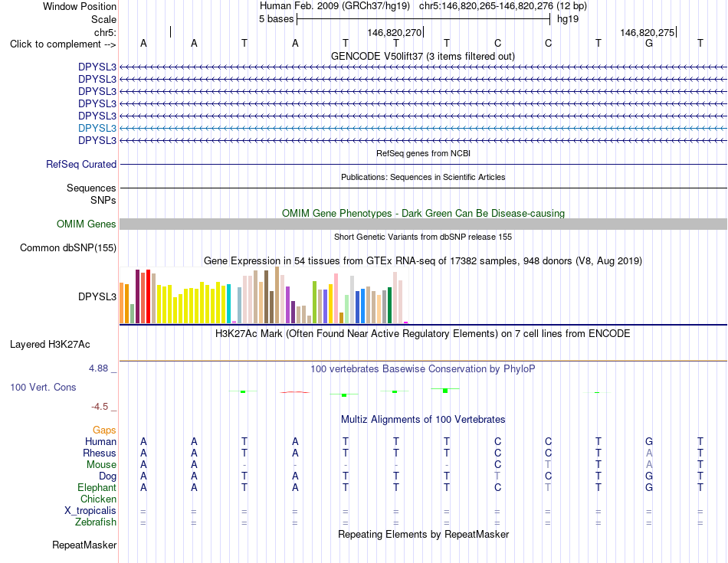728x563 pixels.
Task: Click the Common dbSNP(155) label
Action: pyautogui.click(x=67, y=248)
